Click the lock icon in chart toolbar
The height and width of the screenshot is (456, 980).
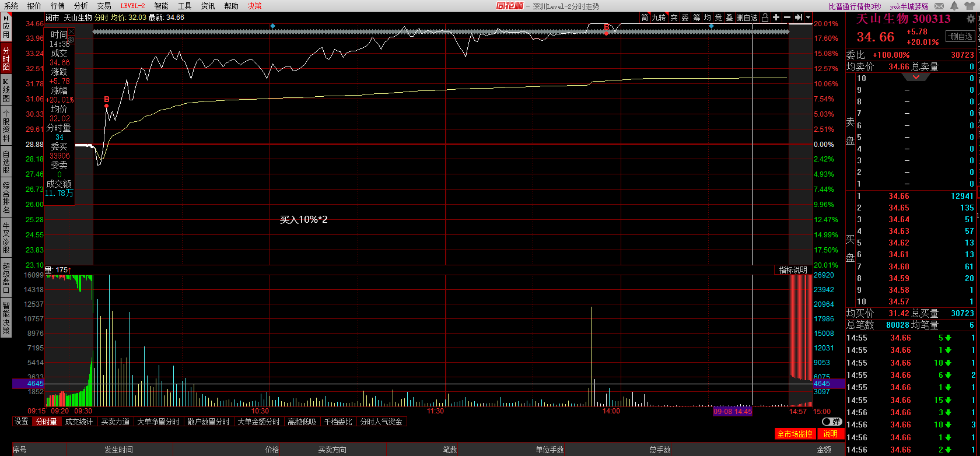coord(765,17)
